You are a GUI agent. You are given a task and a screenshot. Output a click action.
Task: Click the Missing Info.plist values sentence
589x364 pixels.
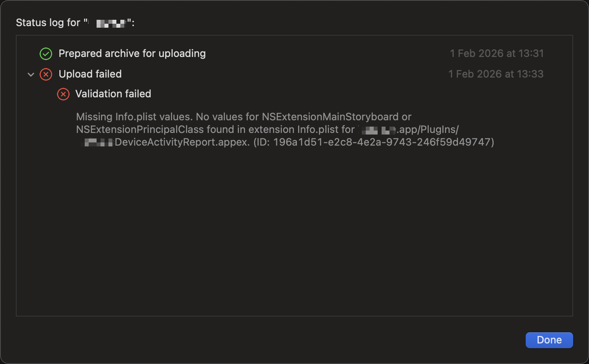pyautogui.click(x=134, y=117)
